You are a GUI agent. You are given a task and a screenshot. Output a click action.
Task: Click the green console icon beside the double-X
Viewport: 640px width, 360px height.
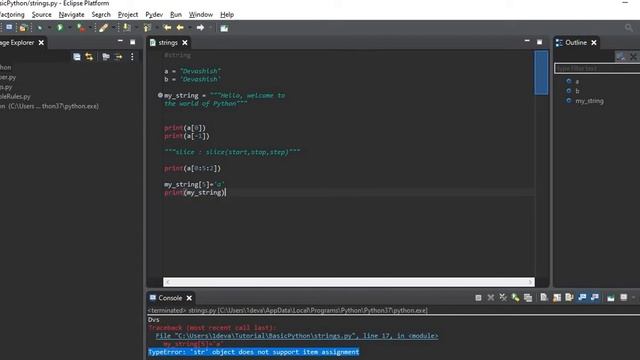click(x=516, y=298)
